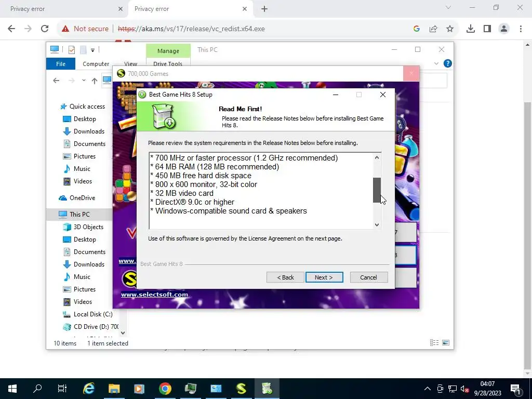Open recent locations dropdown in Explorer
Image resolution: width=532 pixels, height=399 pixels.
point(84,81)
